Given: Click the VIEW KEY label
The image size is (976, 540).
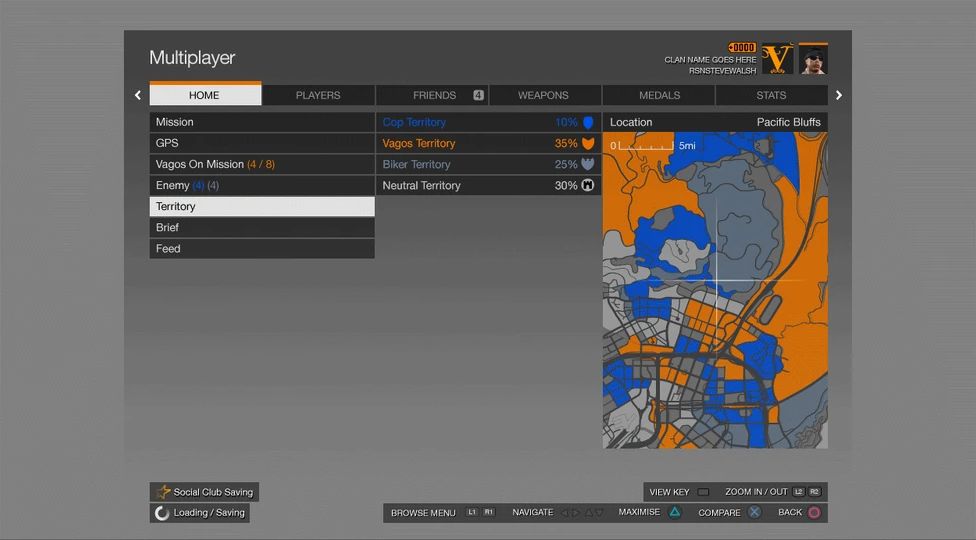Looking at the screenshot, I should (669, 492).
